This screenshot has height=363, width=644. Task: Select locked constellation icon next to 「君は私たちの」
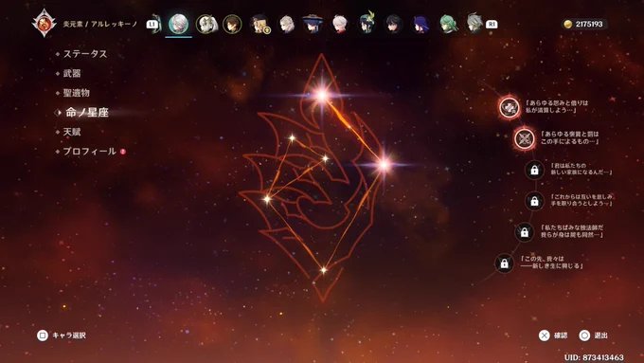[534, 170]
